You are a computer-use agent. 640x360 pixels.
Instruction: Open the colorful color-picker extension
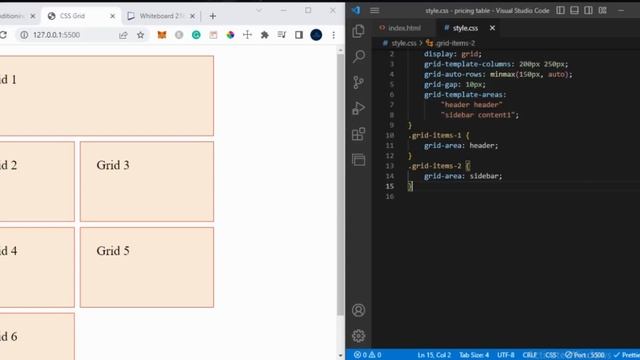[x=230, y=35]
